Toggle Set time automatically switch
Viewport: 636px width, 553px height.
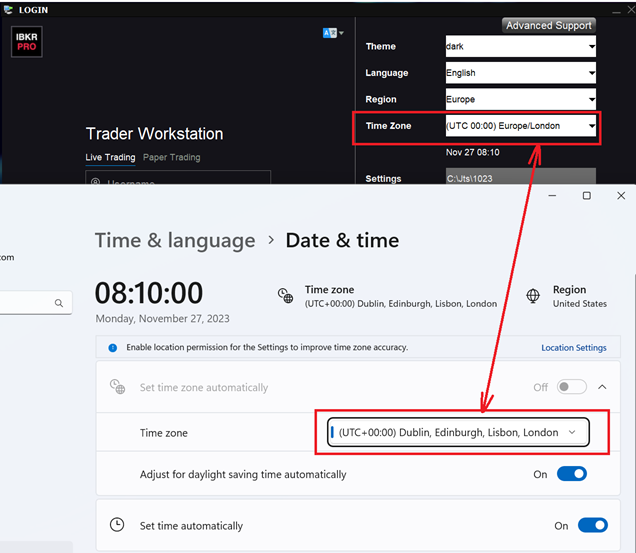coord(593,525)
